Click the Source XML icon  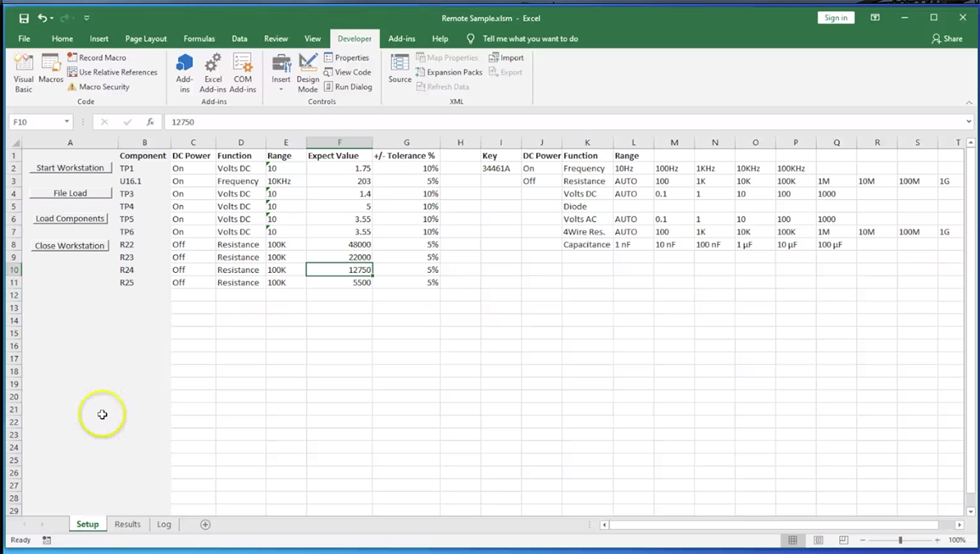400,68
